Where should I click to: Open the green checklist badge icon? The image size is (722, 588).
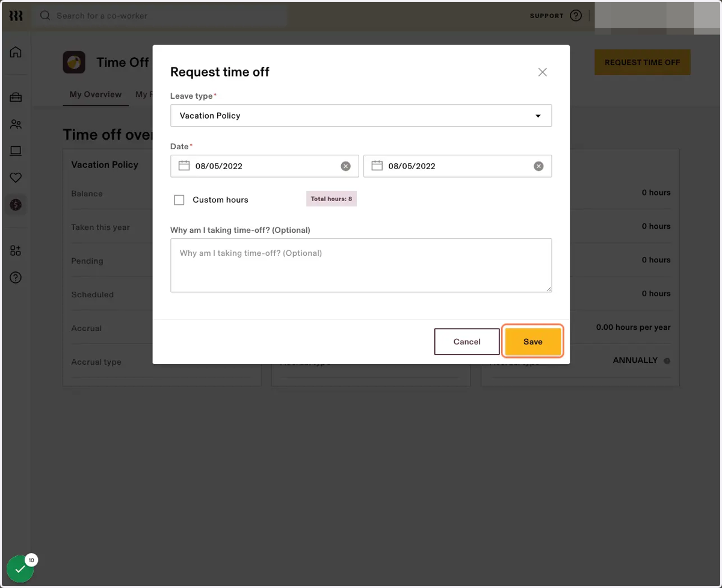(20, 569)
